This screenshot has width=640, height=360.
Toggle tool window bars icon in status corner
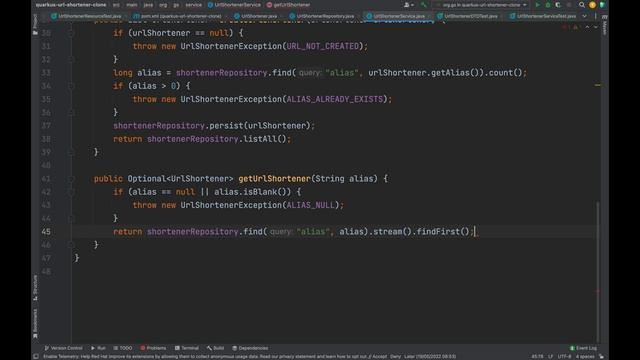pos(36,356)
